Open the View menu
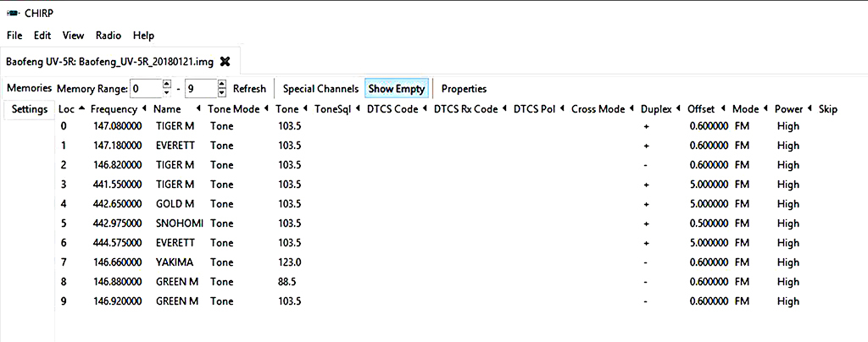The height and width of the screenshot is (342, 868). (x=73, y=36)
